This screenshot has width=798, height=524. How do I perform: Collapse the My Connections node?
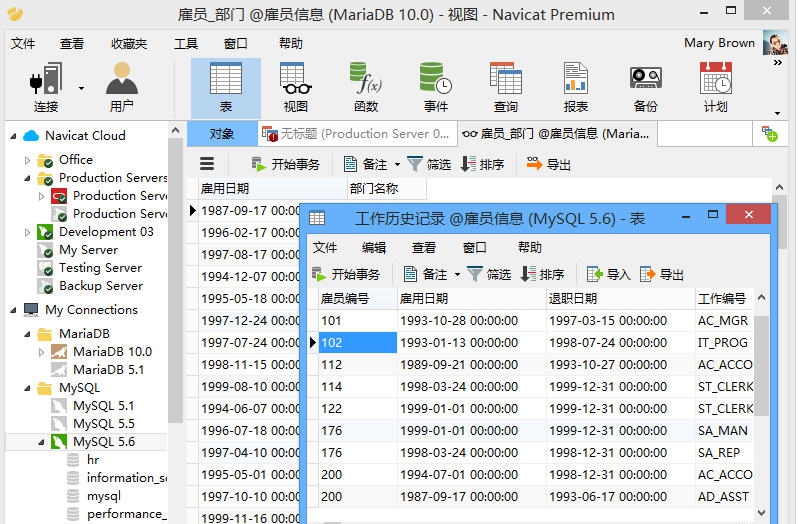(13, 310)
